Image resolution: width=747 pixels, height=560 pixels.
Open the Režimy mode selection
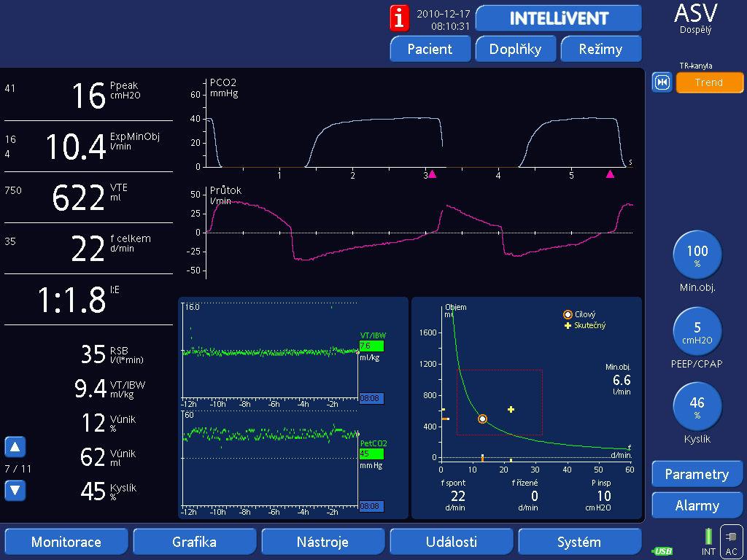pyautogui.click(x=601, y=49)
